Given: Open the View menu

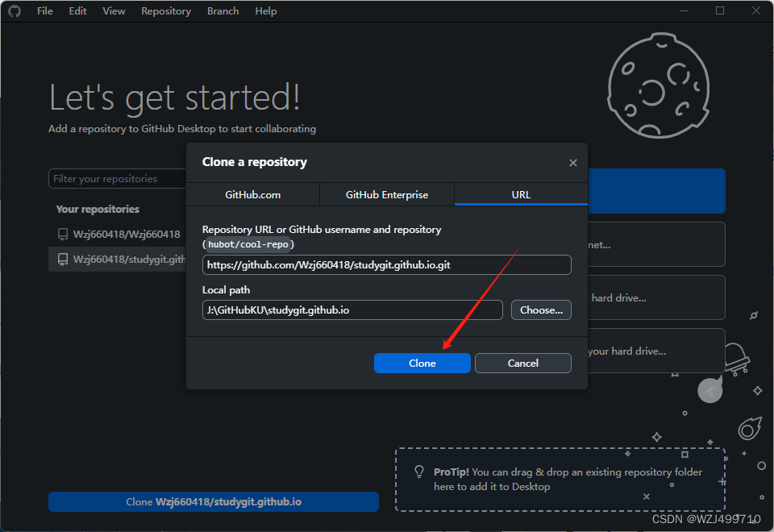Looking at the screenshot, I should click(114, 10).
